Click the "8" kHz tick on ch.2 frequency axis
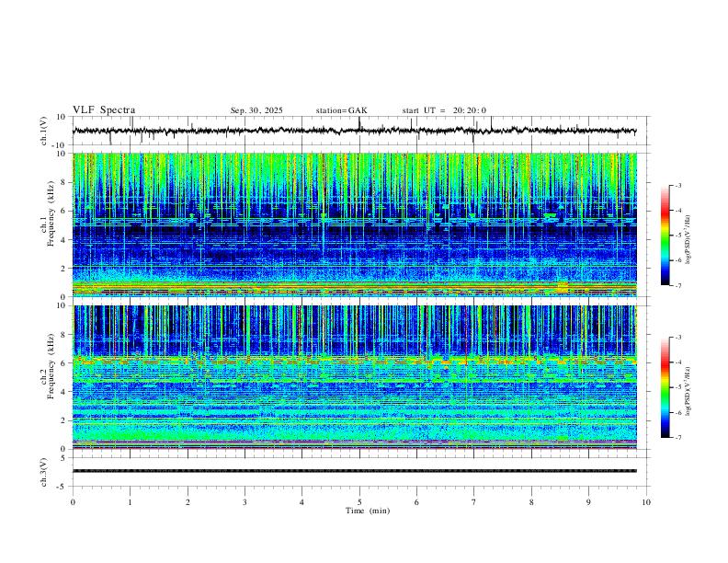This screenshot has width=728, height=563. point(64,335)
